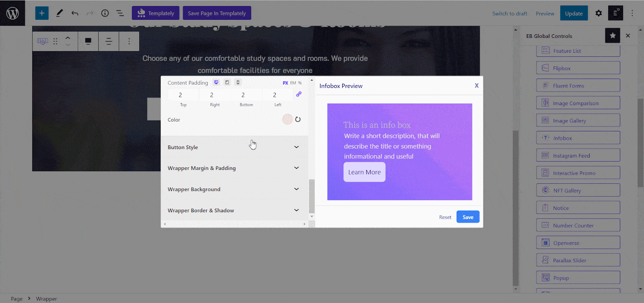Select the pencil Tools icon

point(60,13)
